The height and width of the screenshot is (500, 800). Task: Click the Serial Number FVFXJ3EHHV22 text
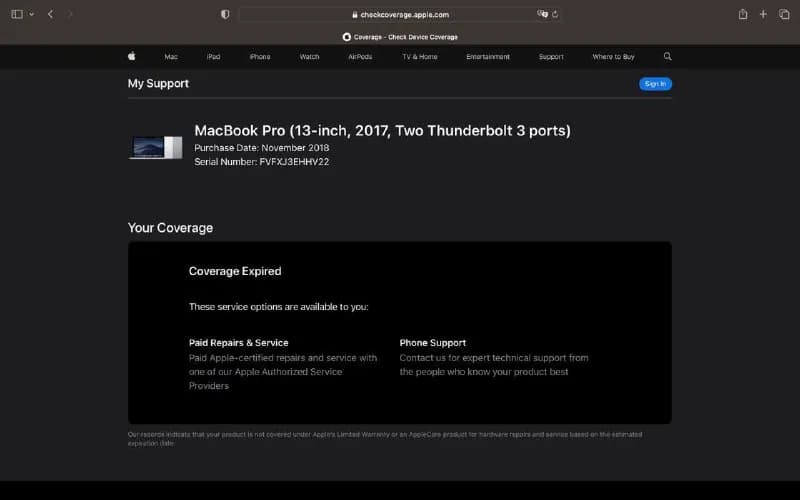pos(262,162)
